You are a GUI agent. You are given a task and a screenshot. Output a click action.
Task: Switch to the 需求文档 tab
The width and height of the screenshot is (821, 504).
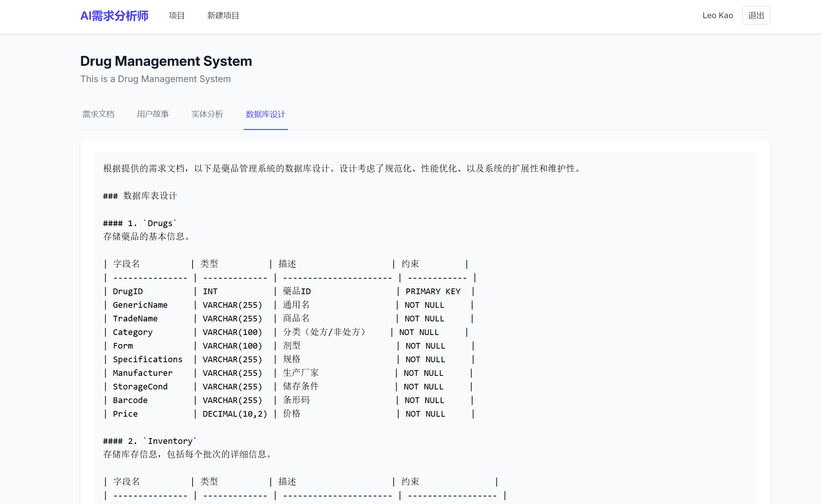(98, 114)
